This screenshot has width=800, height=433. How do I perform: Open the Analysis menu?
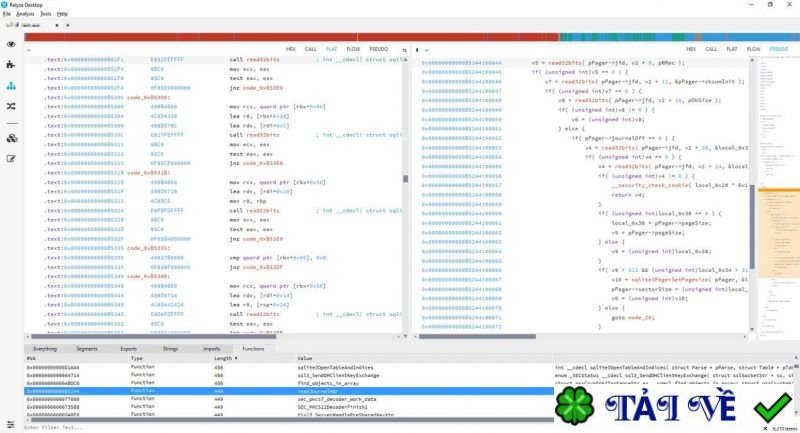[26, 14]
